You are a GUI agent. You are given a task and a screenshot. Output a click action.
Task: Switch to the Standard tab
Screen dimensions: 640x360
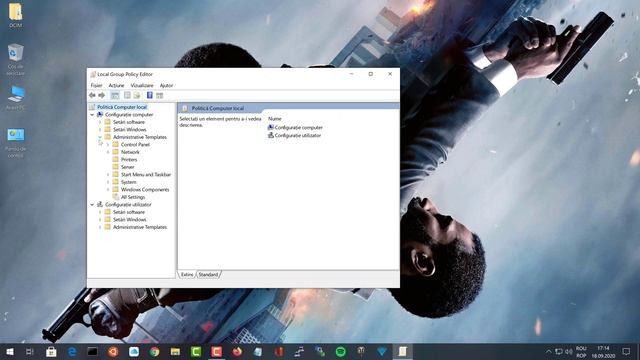coord(208,275)
